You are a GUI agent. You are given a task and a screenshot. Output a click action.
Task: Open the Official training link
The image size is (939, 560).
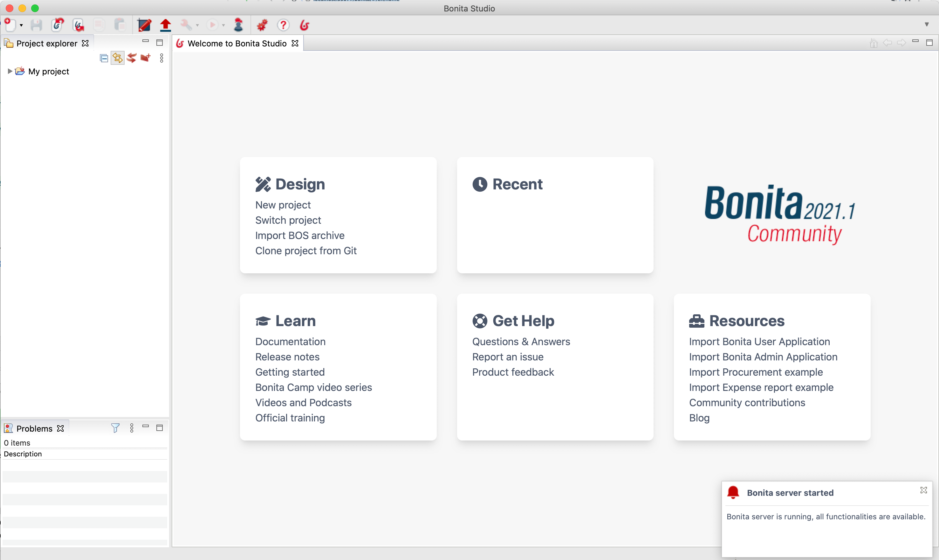[x=290, y=418]
